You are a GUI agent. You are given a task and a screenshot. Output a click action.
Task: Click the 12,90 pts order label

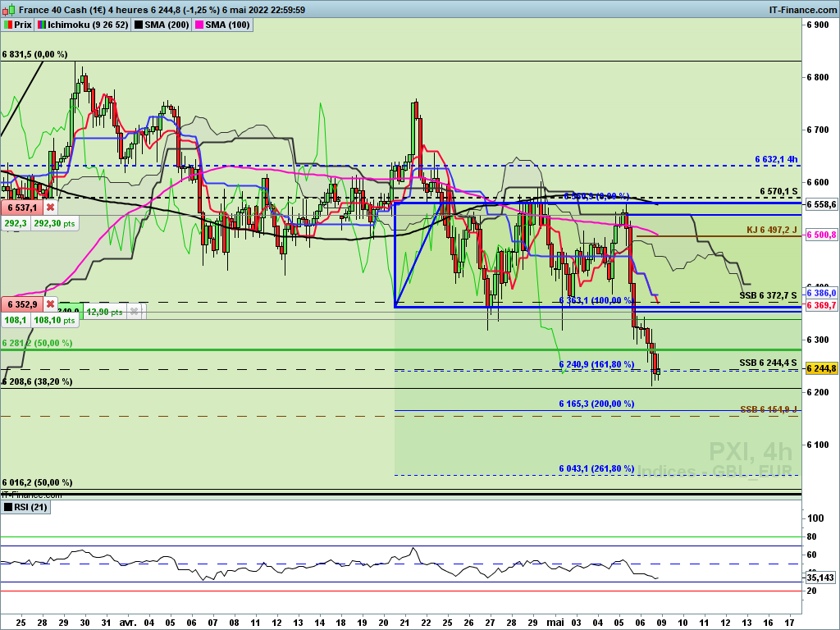point(104,312)
